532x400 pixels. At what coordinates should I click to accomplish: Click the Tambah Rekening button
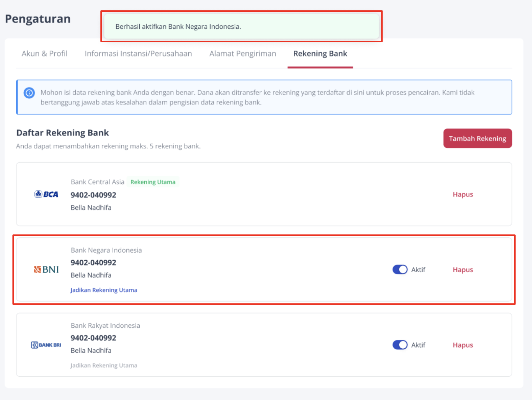coord(478,138)
